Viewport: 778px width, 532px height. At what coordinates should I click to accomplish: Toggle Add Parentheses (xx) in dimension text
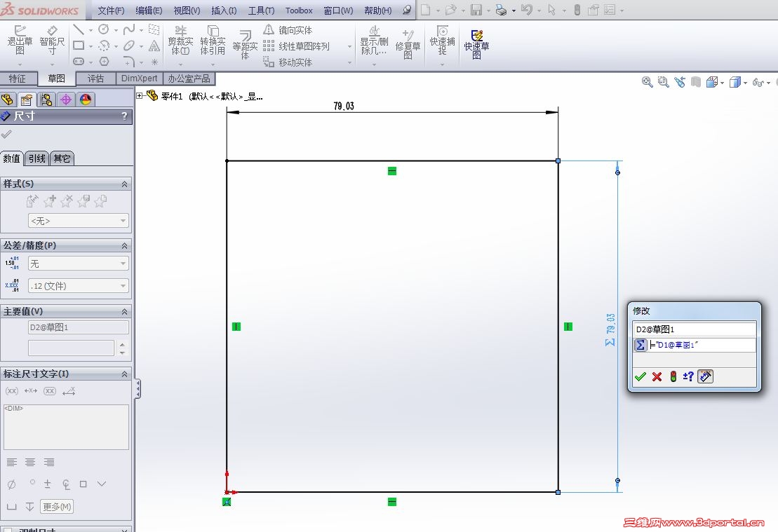pyautogui.click(x=11, y=391)
